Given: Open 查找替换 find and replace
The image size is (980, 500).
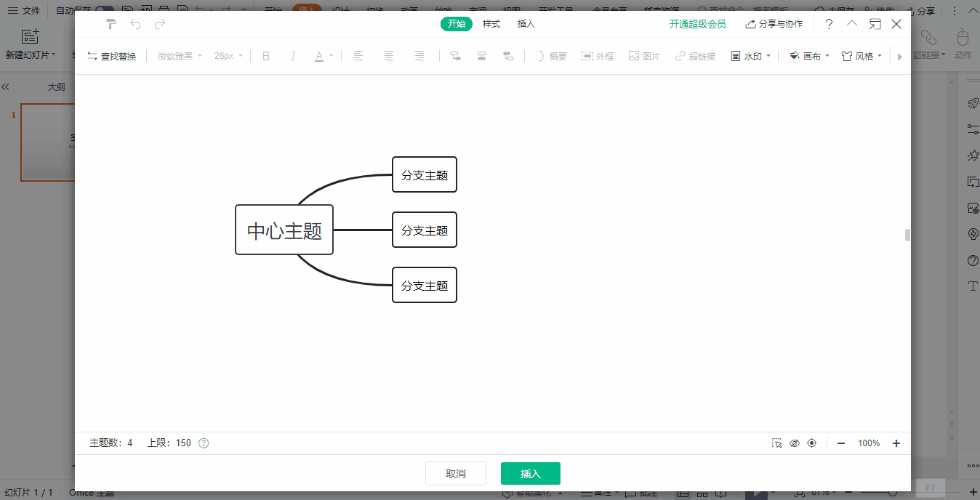Looking at the screenshot, I should pyautogui.click(x=112, y=56).
